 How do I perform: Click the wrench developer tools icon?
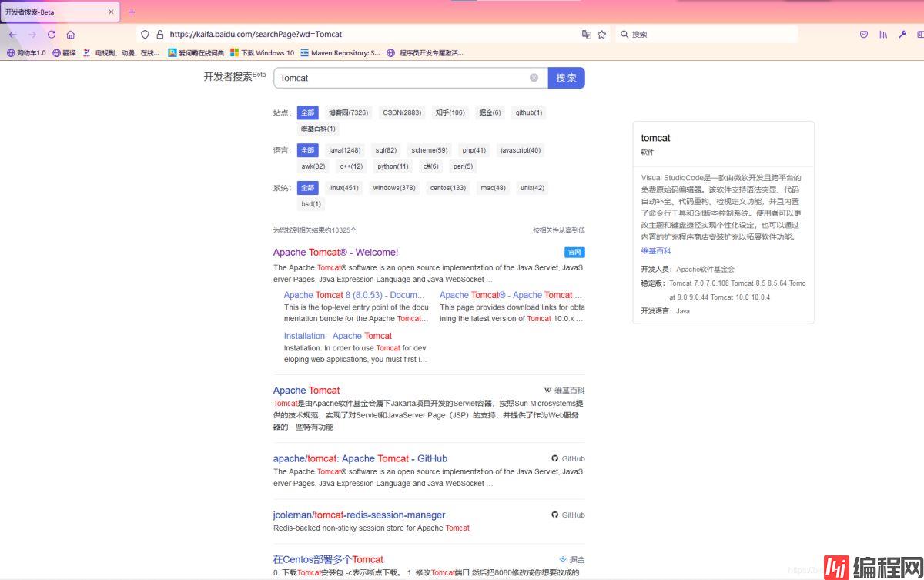(902, 35)
